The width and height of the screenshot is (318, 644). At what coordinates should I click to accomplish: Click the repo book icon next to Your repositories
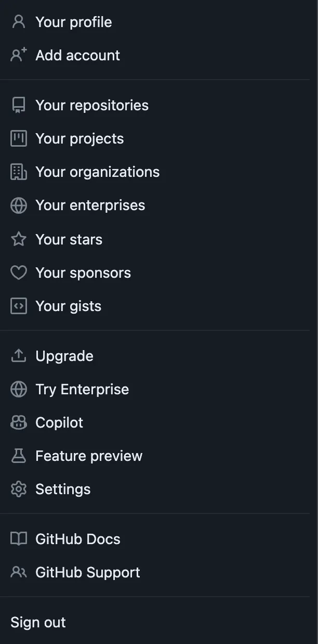[19, 105]
